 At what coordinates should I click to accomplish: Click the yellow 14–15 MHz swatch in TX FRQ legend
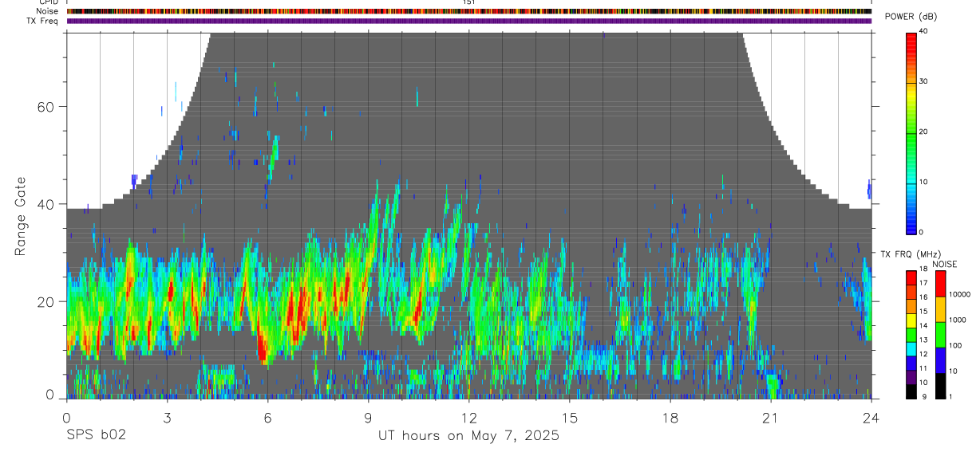[911, 320]
